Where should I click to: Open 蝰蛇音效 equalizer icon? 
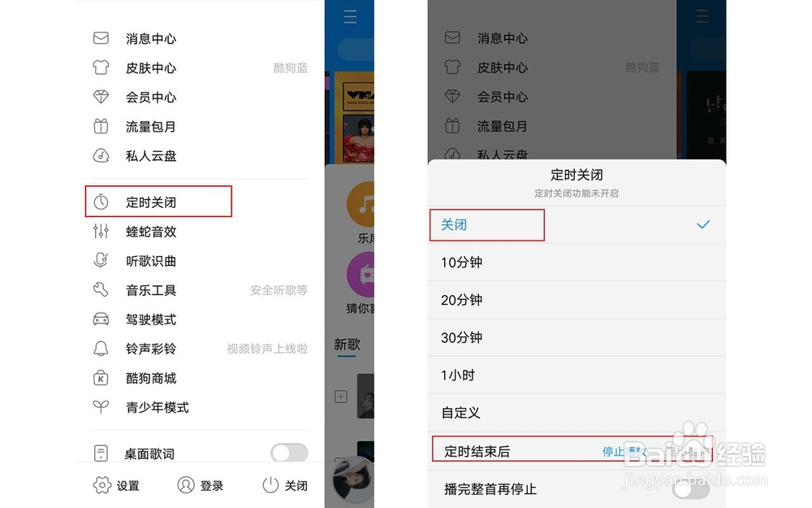click(101, 231)
